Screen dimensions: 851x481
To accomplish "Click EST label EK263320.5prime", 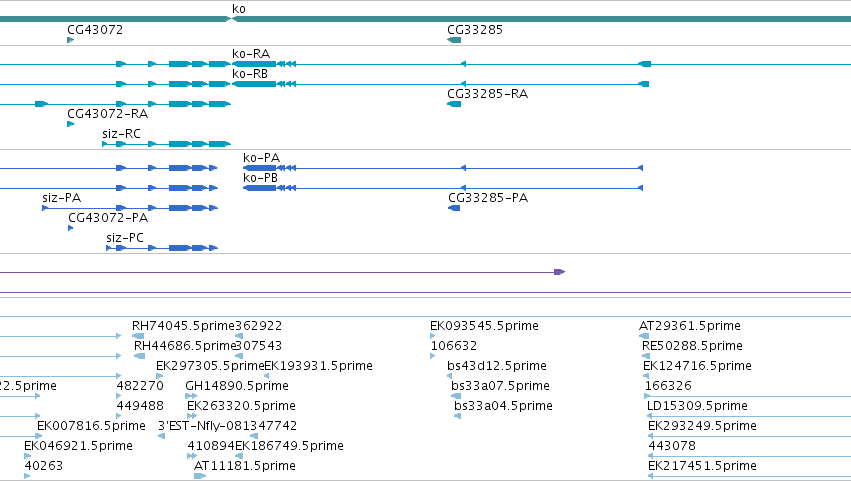I will pos(242,406).
